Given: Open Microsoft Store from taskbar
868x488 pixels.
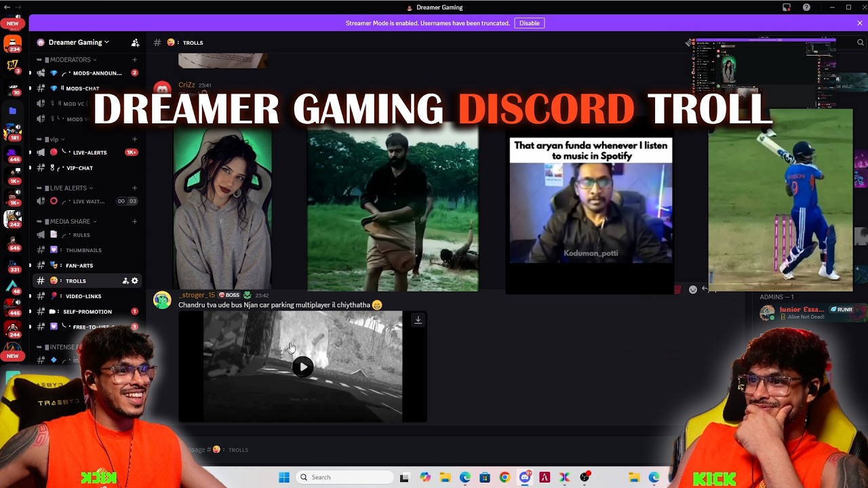Looking at the screenshot, I should coord(485,477).
